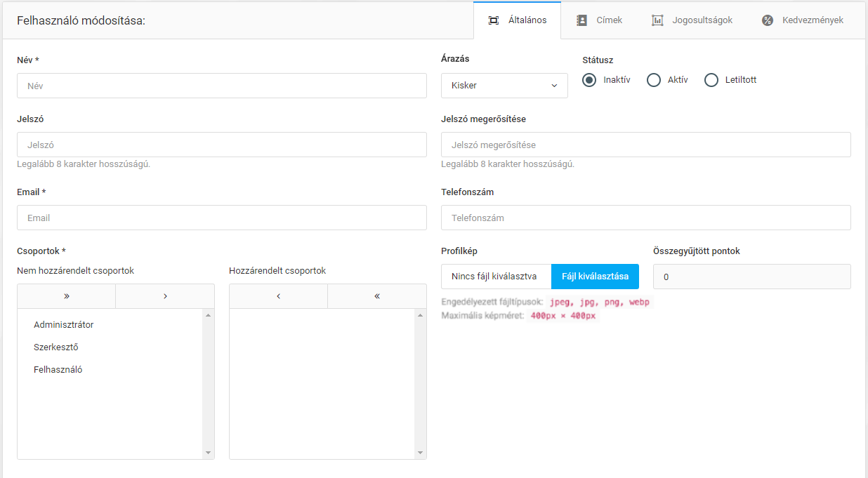Click the Jogosultságok tab icon

coord(657,20)
